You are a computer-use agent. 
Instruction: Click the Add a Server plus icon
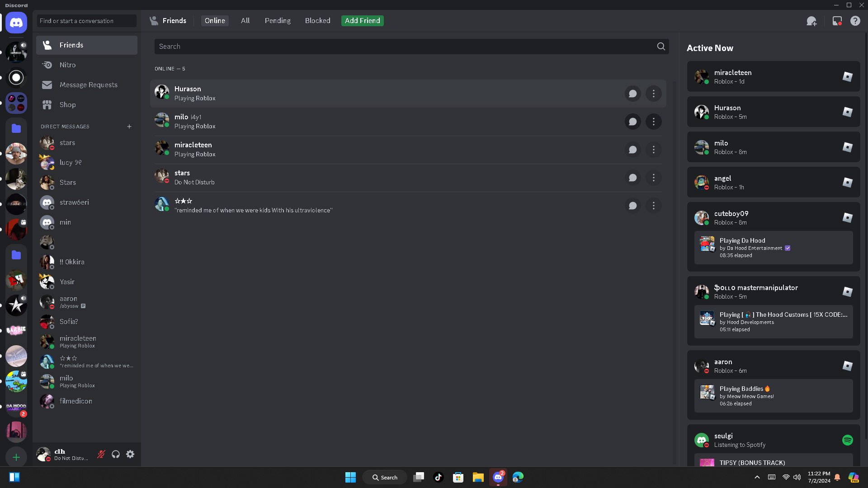click(16, 457)
